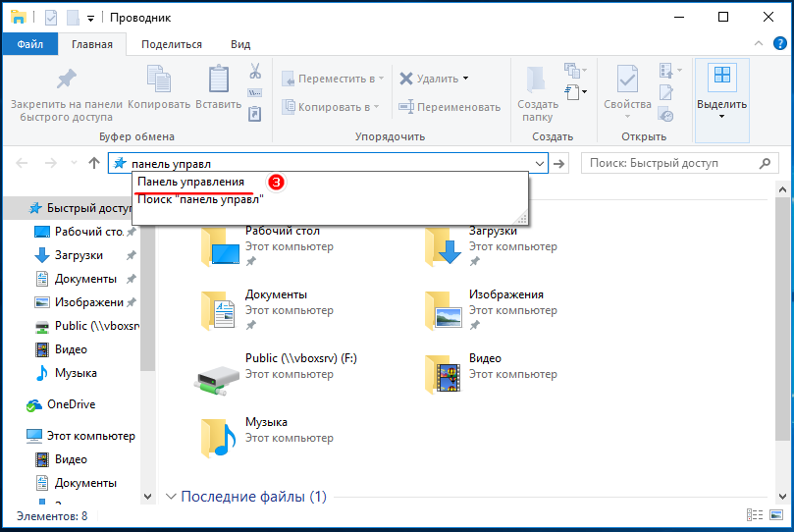Click the search magnifier icon
Image resolution: width=794 pixels, height=532 pixels.
point(765,163)
